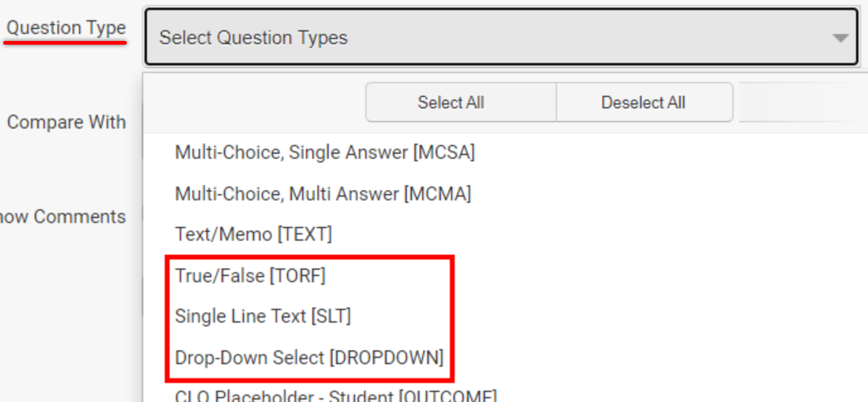Pick the Single Line Text [SLT] option

[x=262, y=316]
